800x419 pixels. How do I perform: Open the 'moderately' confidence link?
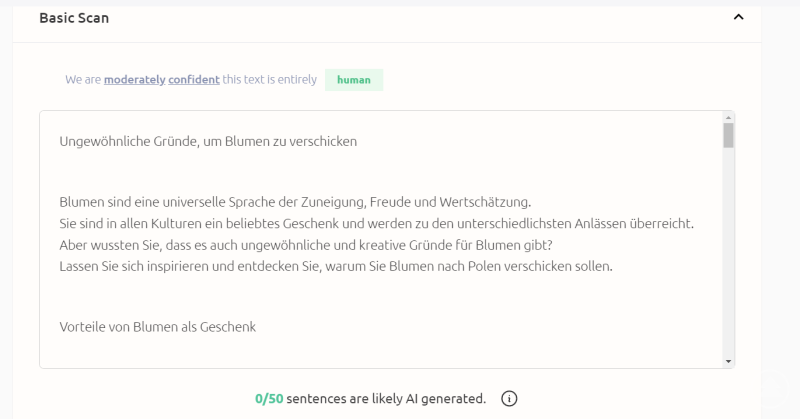coord(134,79)
